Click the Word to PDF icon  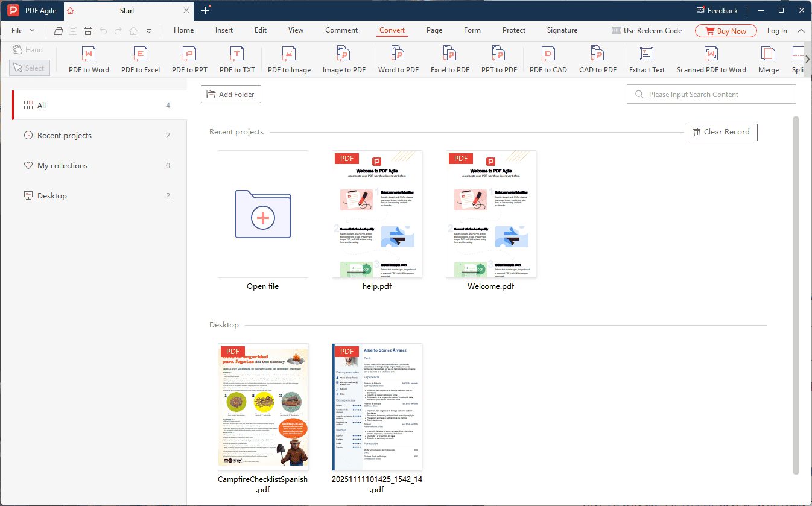click(398, 59)
